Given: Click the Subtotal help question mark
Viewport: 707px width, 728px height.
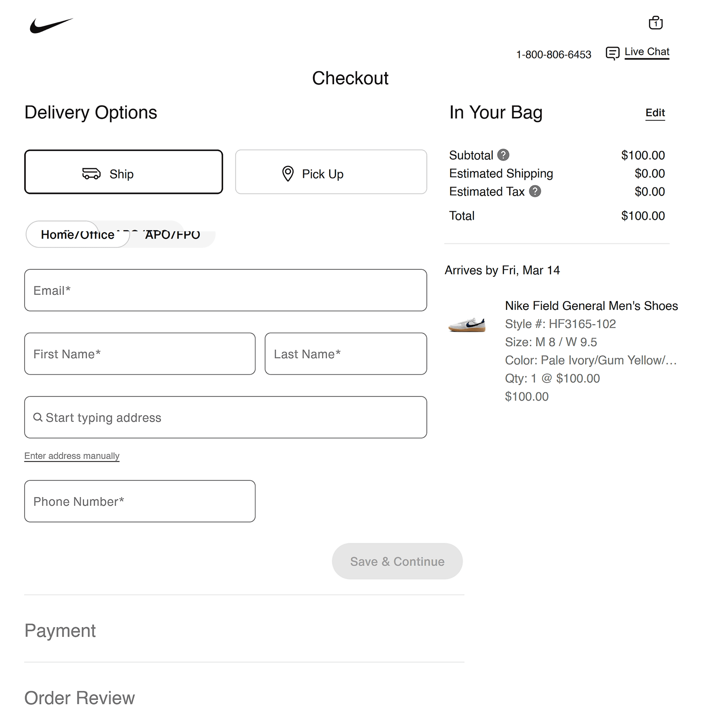Looking at the screenshot, I should 503,155.
